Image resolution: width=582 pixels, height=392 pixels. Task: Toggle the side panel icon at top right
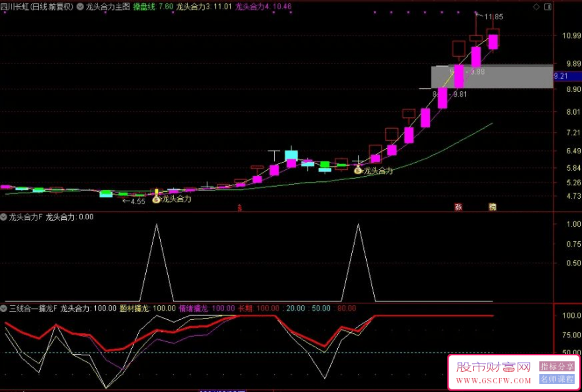point(547,7)
